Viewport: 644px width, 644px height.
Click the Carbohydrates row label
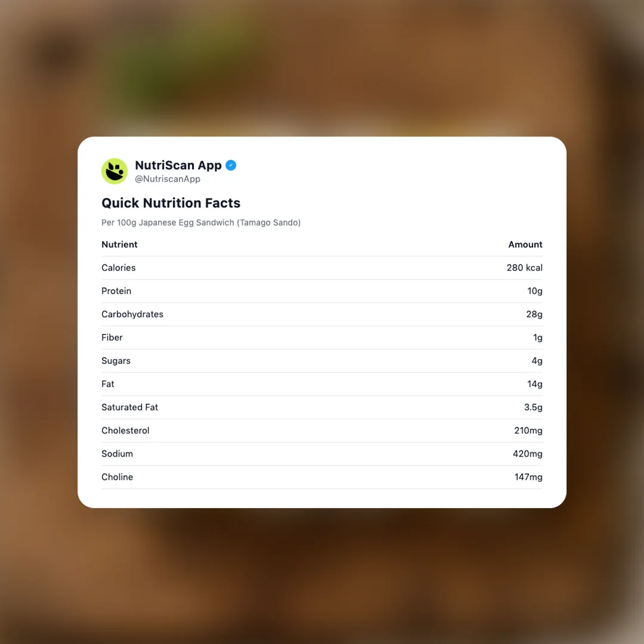click(x=132, y=314)
